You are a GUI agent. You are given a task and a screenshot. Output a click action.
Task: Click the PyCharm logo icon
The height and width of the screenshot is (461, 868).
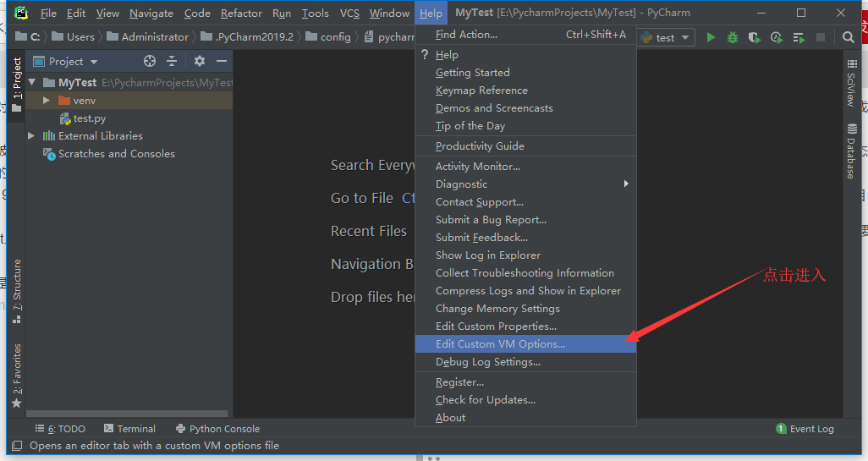click(21, 12)
